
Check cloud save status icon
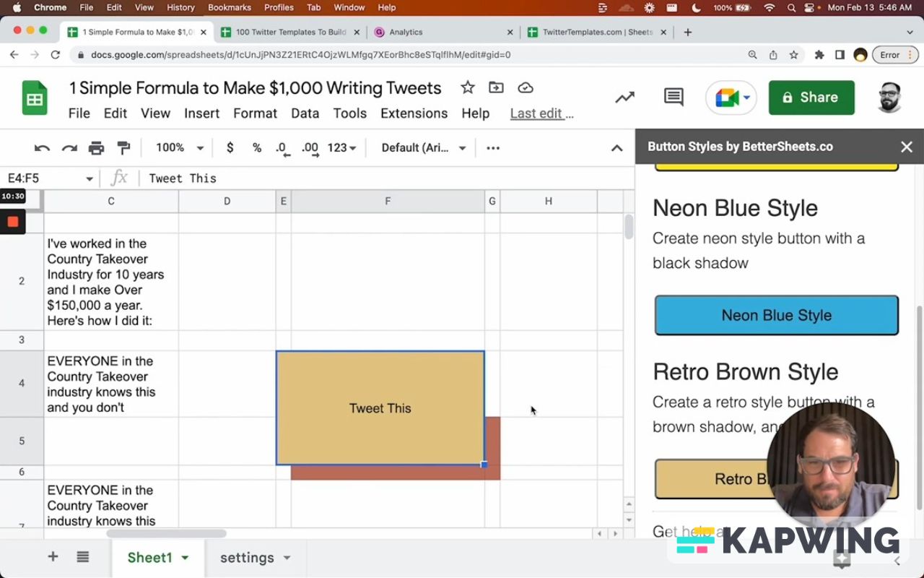click(x=526, y=87)
